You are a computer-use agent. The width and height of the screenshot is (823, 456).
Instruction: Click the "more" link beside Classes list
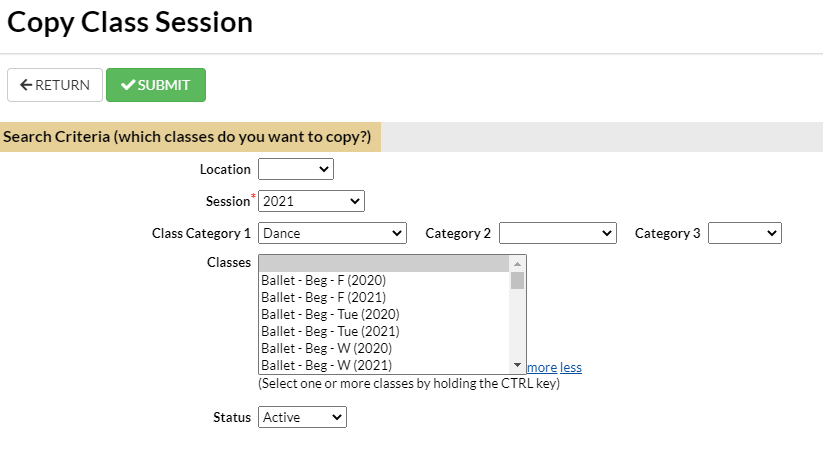(542, 367)
